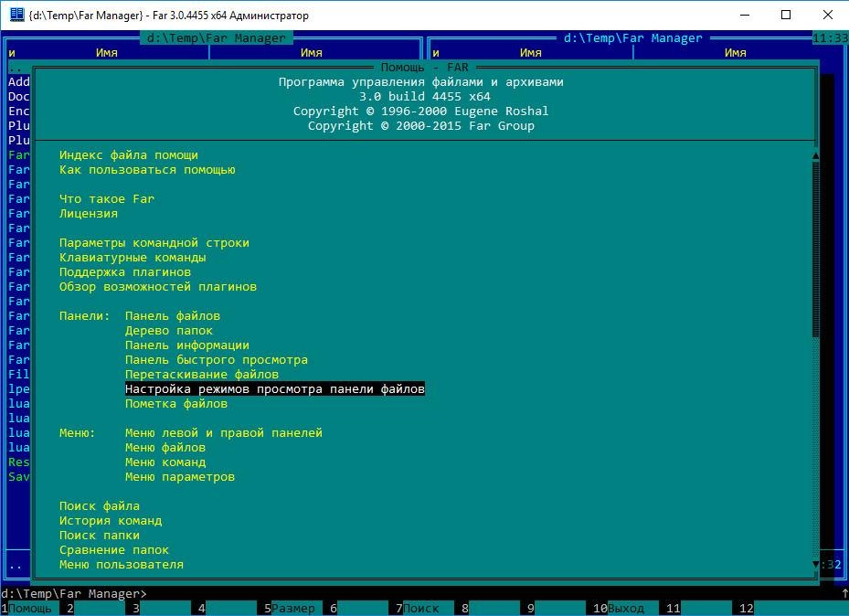Open the 'Что такое Far' topic
The width and height of the screenshot is (849, 616).
[107, 199]
